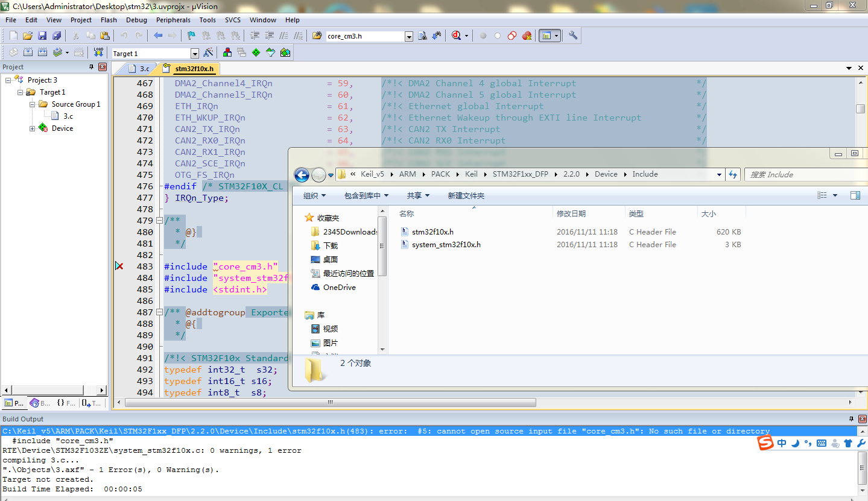Screen dimensions: 868x501
Task: Open Sogou soft keyboard icon
Action: (822, 443)
